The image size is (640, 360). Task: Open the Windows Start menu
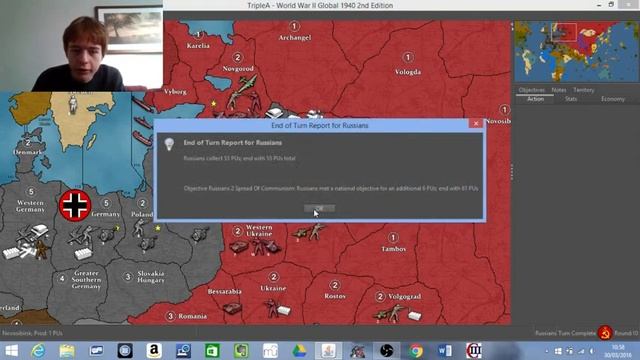coord(11,351)
